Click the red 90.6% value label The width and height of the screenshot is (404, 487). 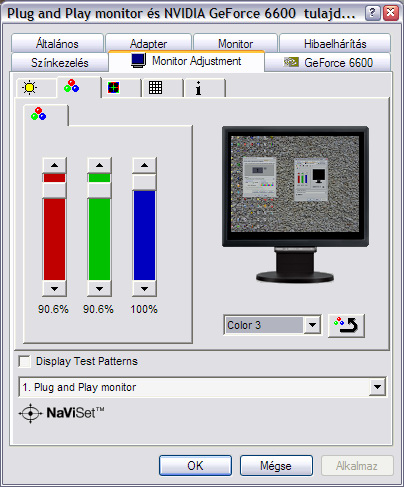coord(53,309)
